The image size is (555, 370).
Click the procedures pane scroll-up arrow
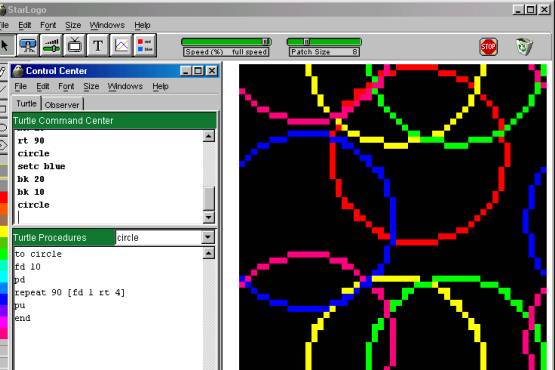pyautogui.click(x=208, y=253)
